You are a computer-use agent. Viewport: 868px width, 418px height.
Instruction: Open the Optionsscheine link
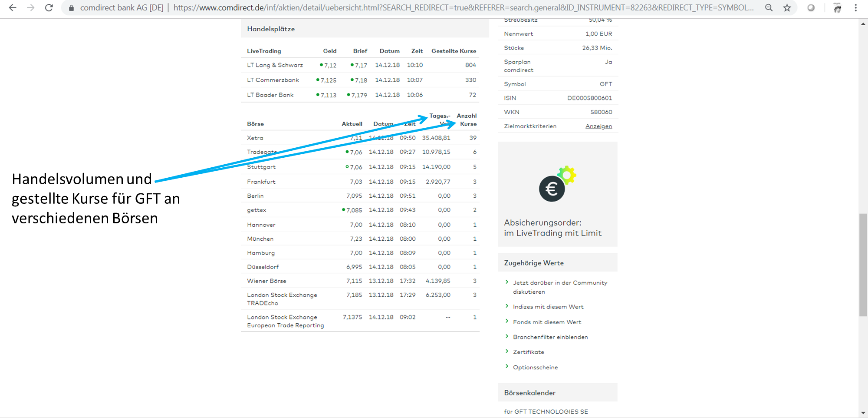point(535,367)
